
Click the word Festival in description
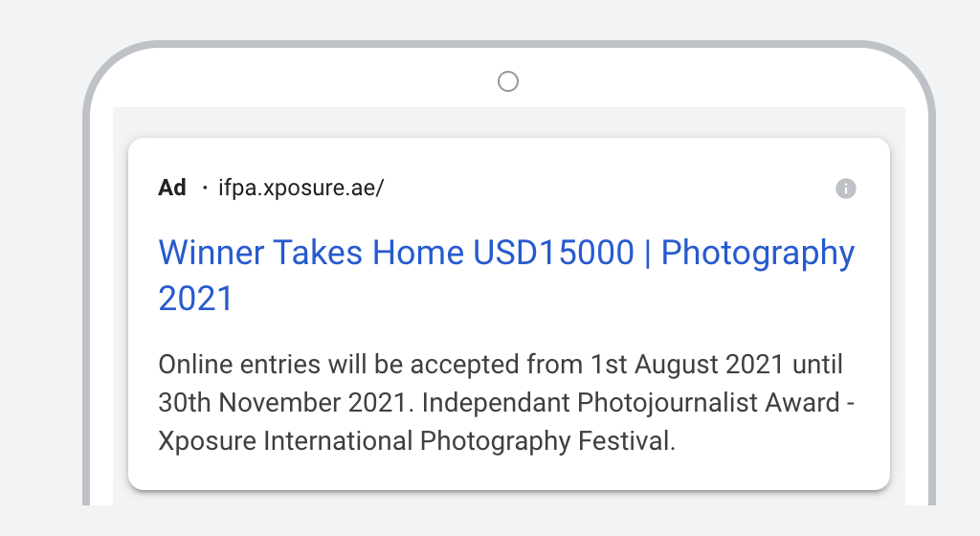[x=626, y=441]
